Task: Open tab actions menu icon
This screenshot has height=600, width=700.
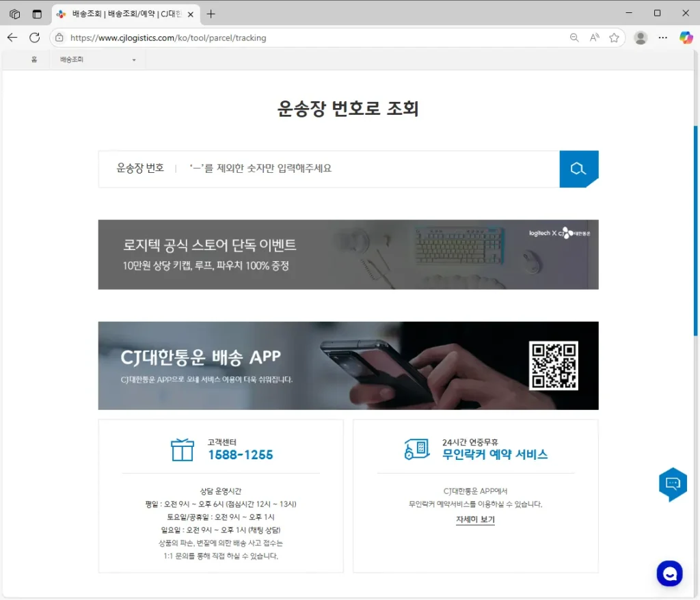Action: [37, 14]
